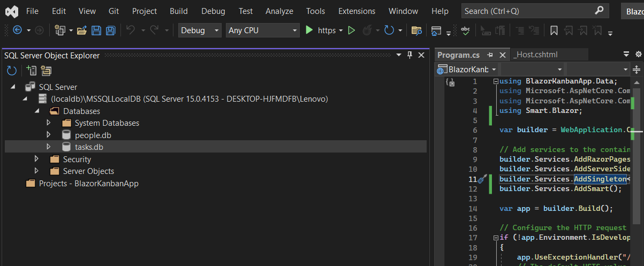Toggle a bookmark with the bookmark icon
This screenshot has height=266, width=644.
pyautogui.click(x=554, y=31)
